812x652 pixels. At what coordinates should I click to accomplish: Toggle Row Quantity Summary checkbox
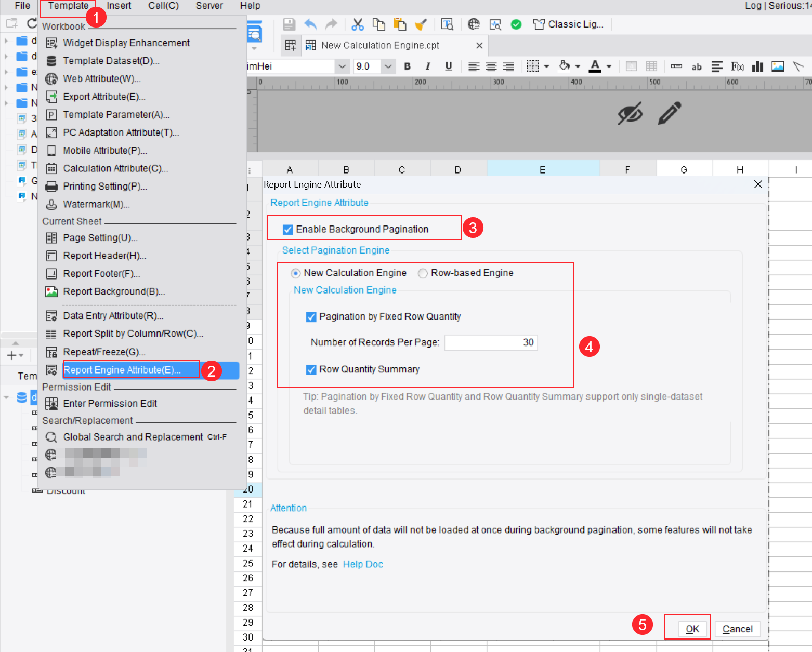point(311,370)
